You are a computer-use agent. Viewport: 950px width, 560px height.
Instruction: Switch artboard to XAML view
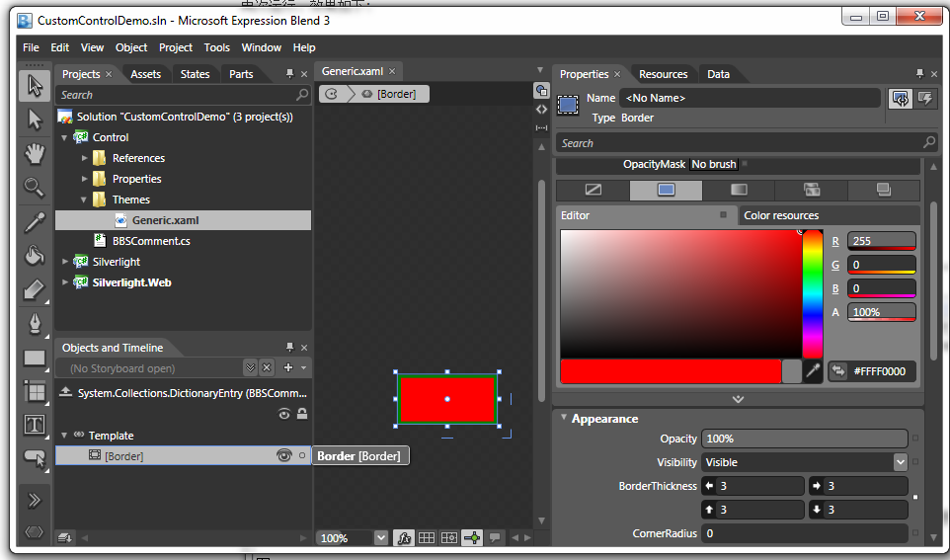(x=541, y=110)
